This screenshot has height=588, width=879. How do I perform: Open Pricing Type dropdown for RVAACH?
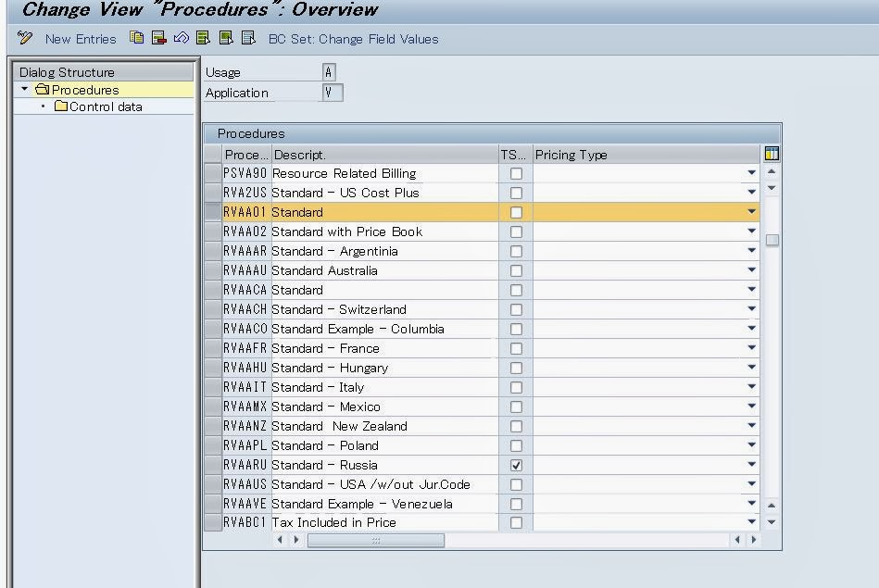click(x=752, y=309)
